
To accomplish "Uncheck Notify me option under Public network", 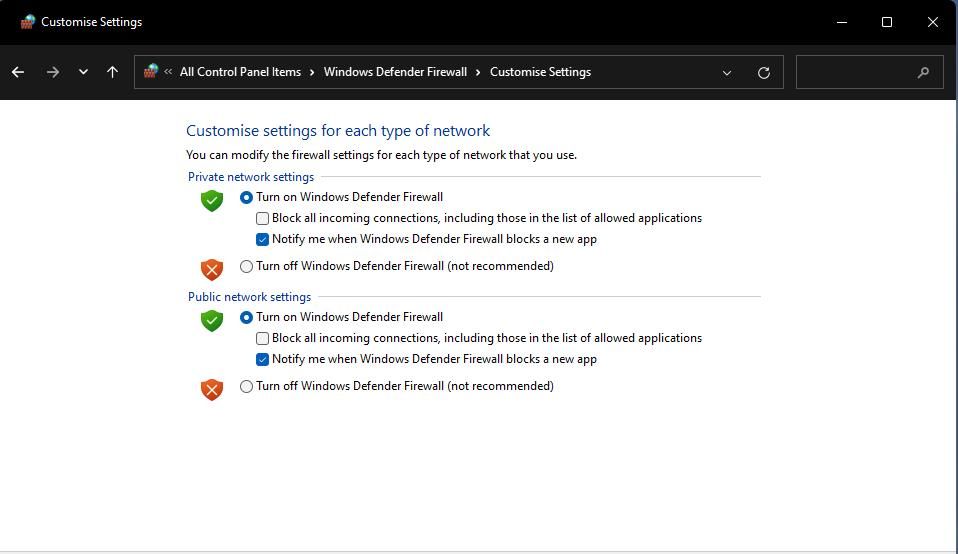I will pyautogui.click(x=263, y=359).
